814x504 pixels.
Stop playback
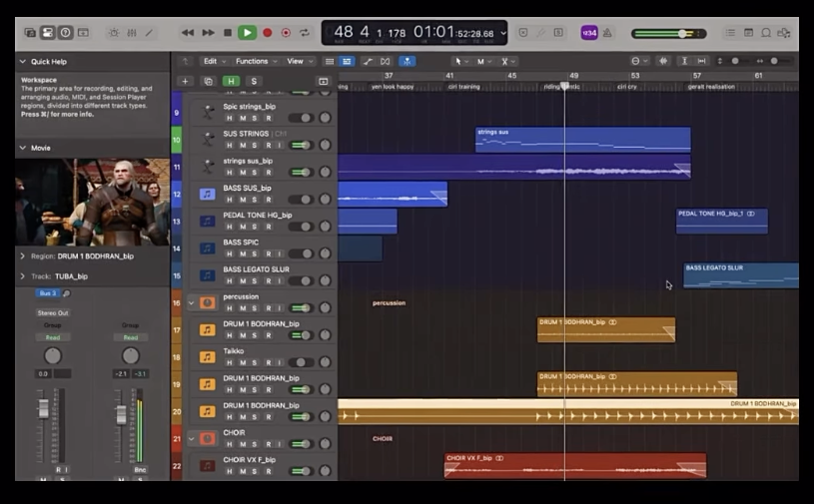coord(228,33)
